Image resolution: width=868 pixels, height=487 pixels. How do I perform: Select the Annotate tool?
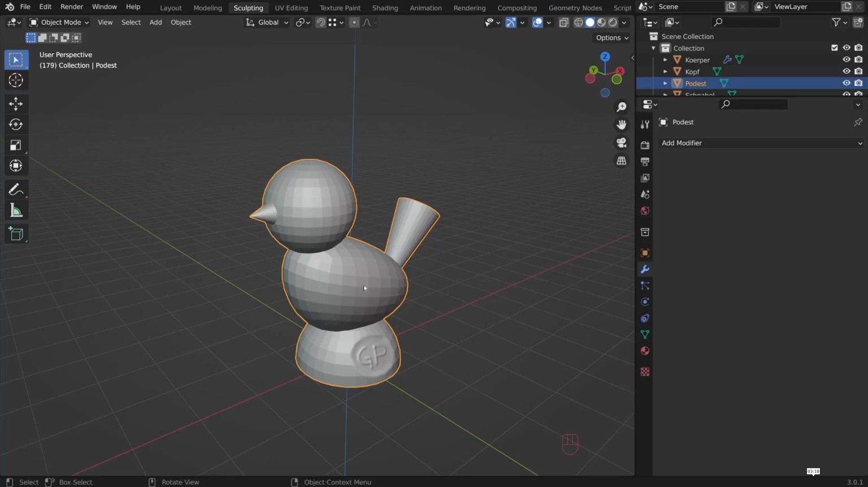pos(16,190)
